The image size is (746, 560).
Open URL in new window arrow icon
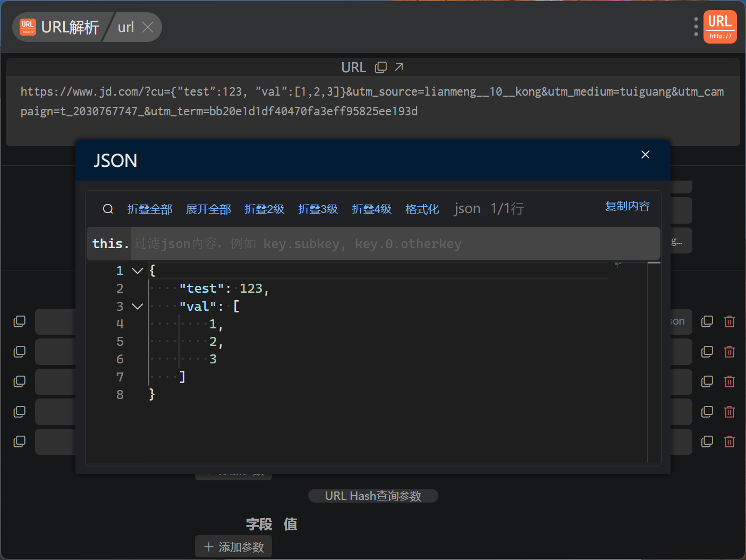pyautogui.click(x=399, y=67)
